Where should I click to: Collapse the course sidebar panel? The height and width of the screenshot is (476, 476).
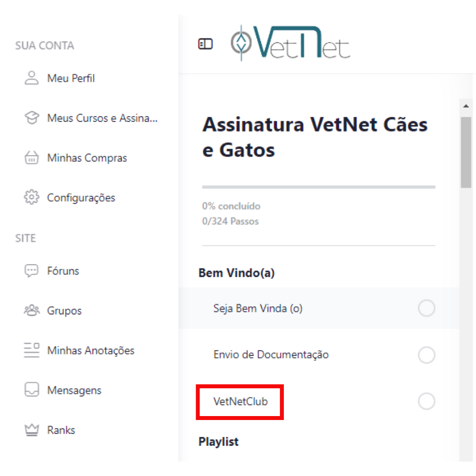205,44
